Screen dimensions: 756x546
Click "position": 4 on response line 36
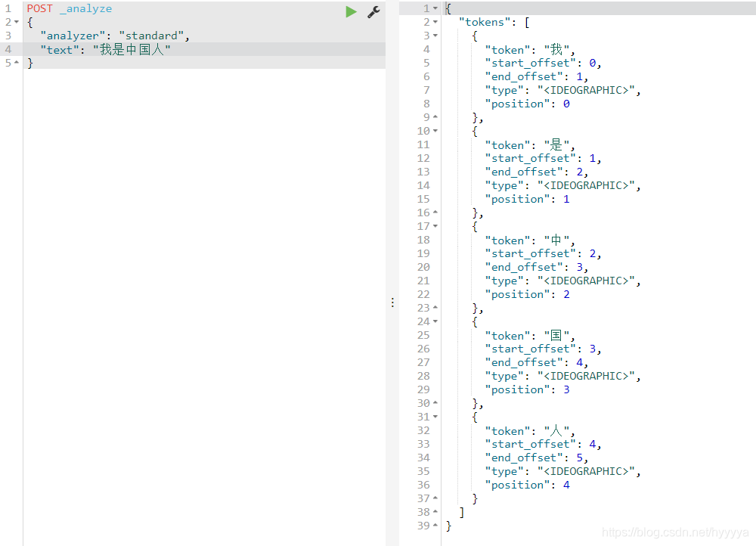tap(528, 485)
